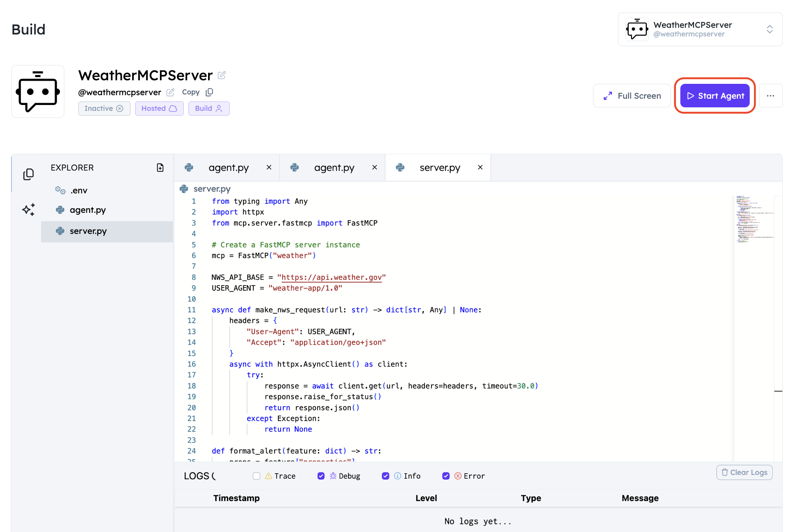The height and width of the screenshot is (532, 794).
Task: Disable the Debug log filter
Action: coord(321,476)
